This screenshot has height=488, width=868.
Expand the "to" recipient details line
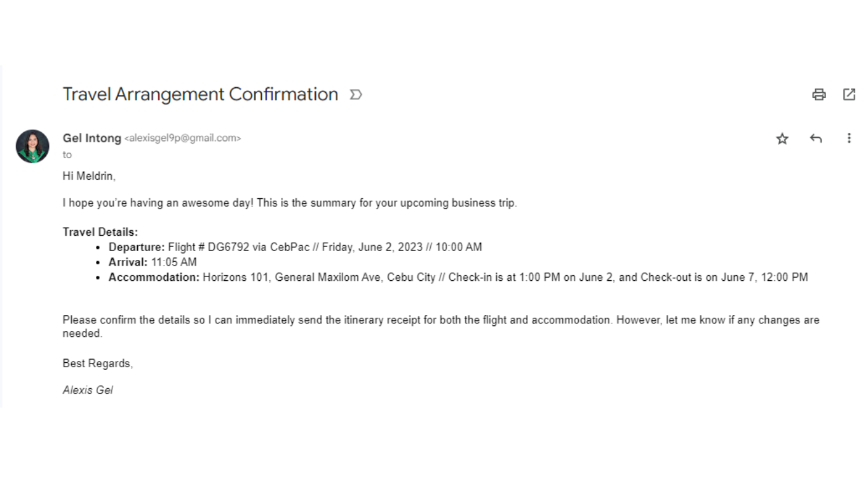coord(67,154)
